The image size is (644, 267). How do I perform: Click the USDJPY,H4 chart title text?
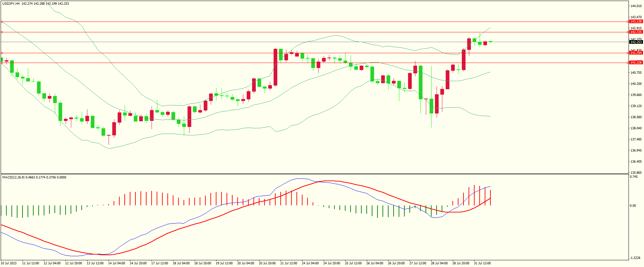click(11, 3)
